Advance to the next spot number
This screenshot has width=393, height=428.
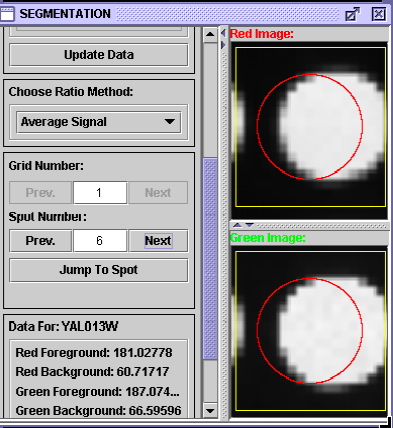[x=158, y=241]
